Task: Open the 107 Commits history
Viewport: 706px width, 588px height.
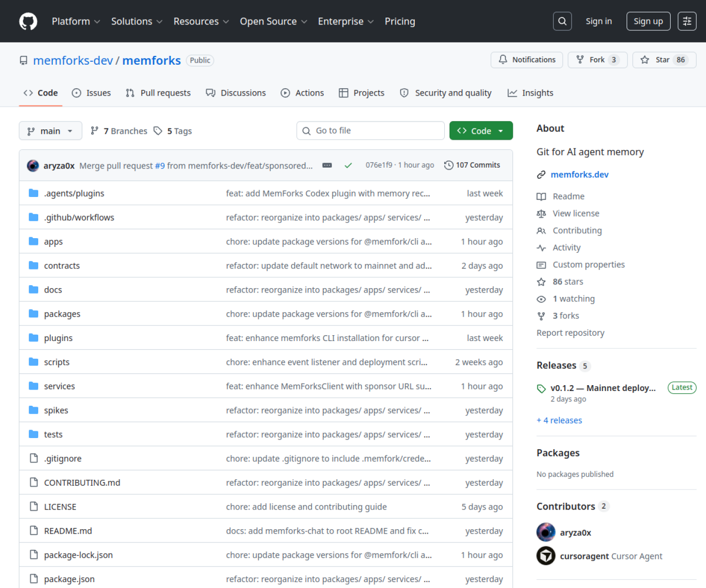Action: [472, 165]
